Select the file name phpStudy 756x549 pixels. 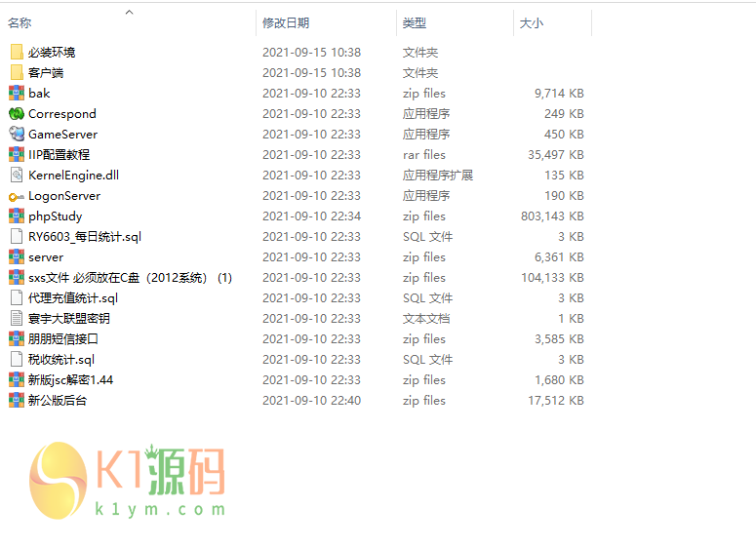pos(55,216)
